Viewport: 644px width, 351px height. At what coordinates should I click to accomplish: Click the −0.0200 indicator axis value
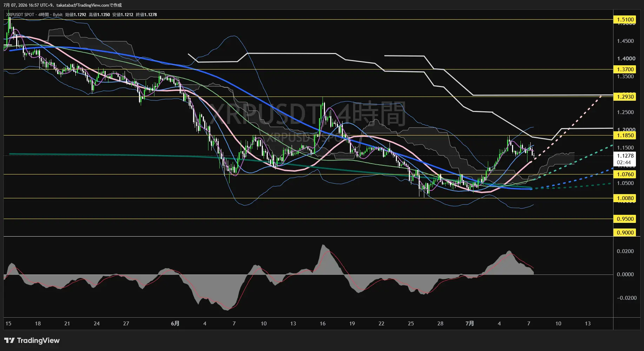click(x=626, y=298)
